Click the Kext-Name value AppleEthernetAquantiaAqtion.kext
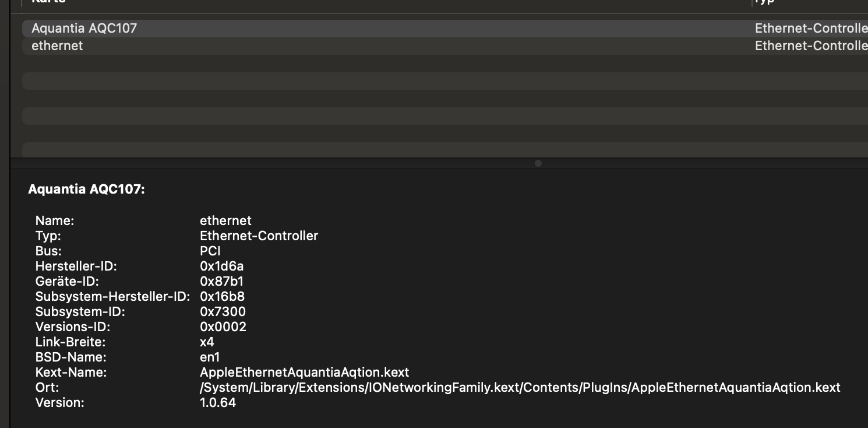Screen dimensions: 868x428 (304, 372)
